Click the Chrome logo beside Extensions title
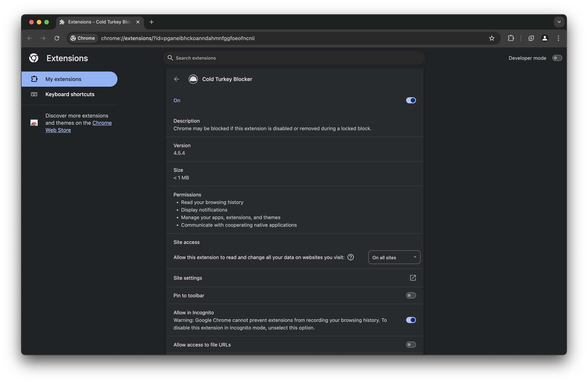 pyautogui.click(x=34, y=58)
